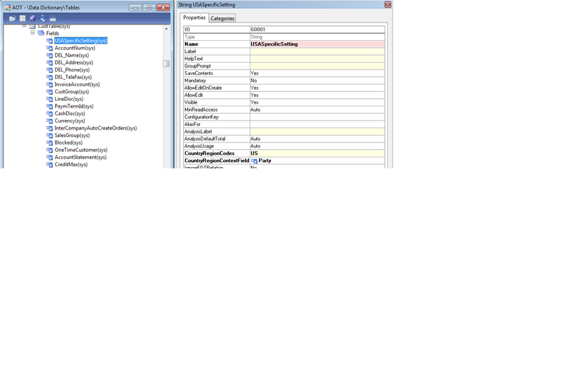The image size is (588, 368).
Task: Click the document sheet icon in AOT toolbar
Action: 22,18
